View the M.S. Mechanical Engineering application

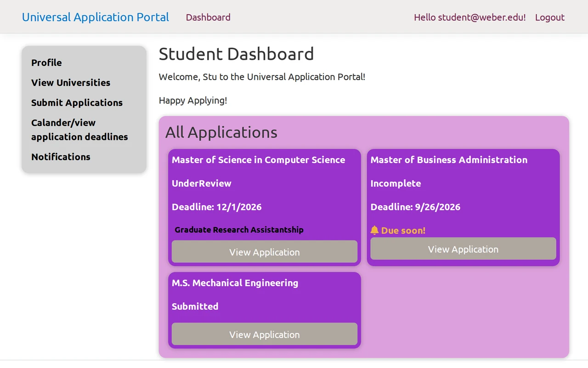pos(265,334)
